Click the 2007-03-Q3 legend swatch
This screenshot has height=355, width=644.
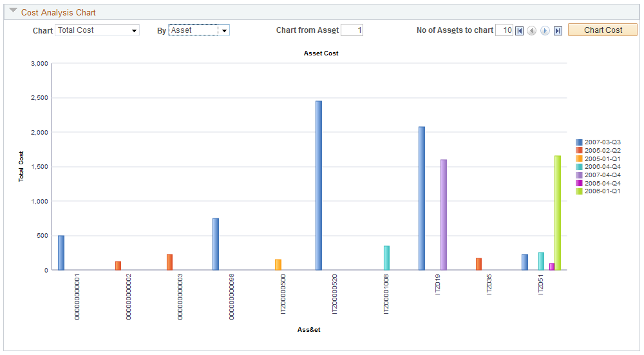click(579, 142)
